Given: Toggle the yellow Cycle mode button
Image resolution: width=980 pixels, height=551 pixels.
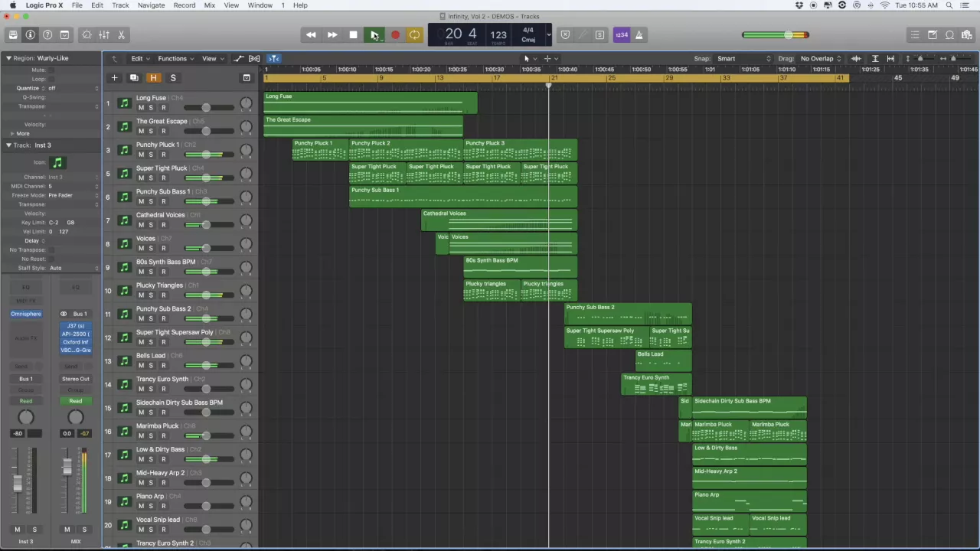Looking at the screenshot, I should [414, 34].
